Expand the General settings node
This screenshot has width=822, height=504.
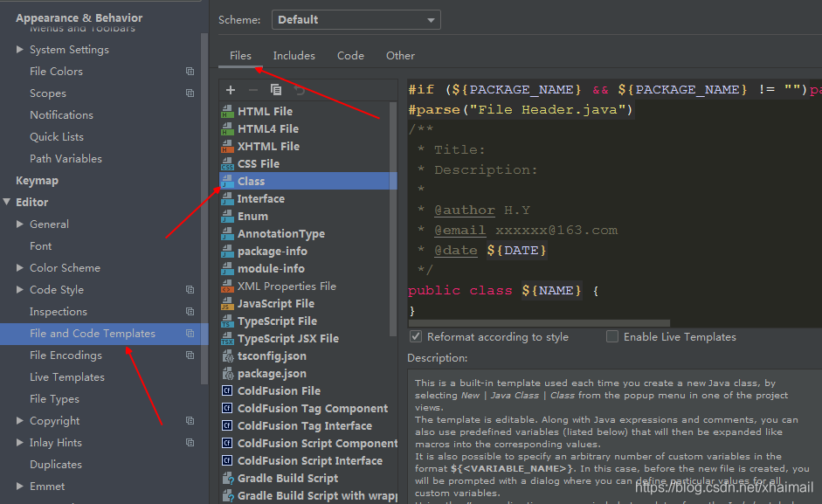tap(20, 224)
